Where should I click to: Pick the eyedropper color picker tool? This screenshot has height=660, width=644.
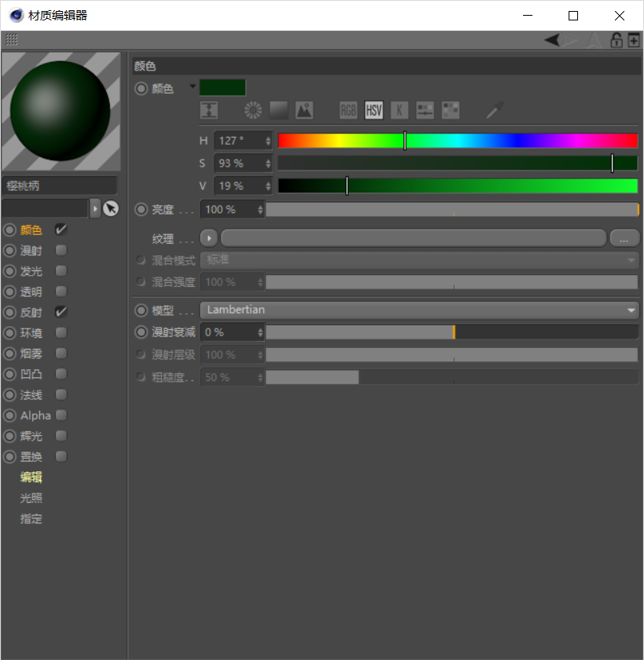(x=494, y=110)
